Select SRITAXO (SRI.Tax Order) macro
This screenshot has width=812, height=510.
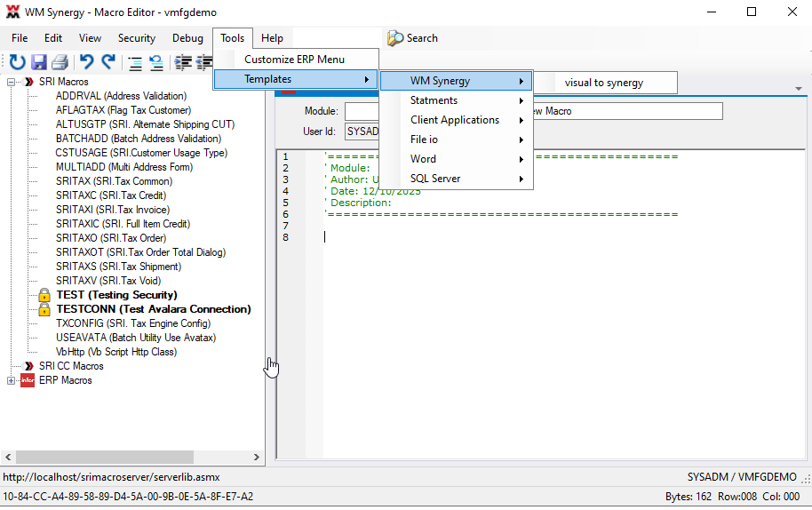[111, 238]
